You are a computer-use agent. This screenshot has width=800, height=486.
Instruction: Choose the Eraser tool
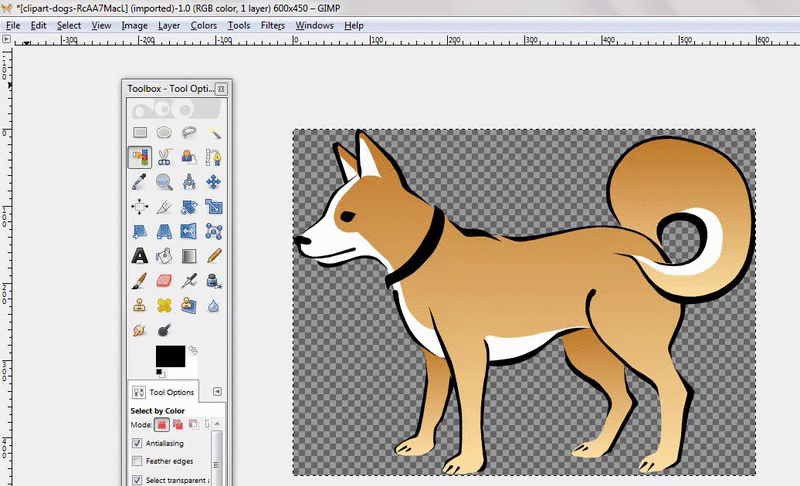pyautogui.click(x=164, y=280)
